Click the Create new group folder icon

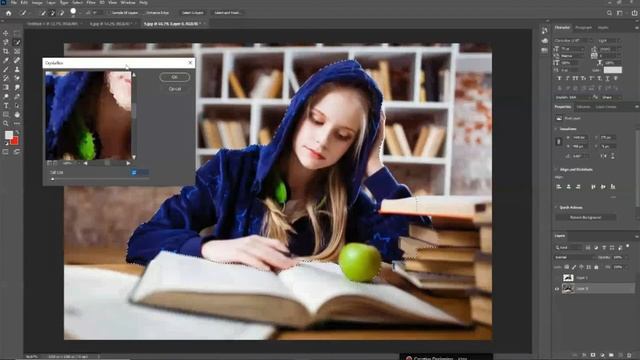click(611, 355)
